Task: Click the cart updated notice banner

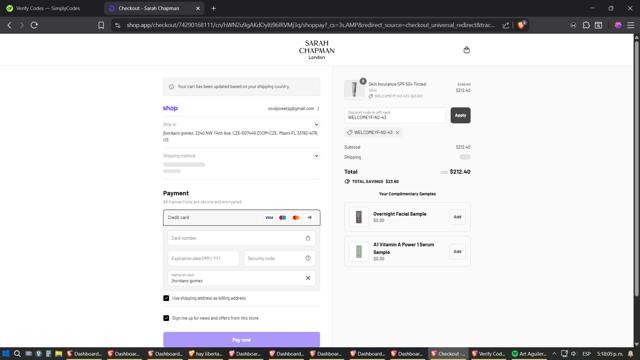Action: pyautogui.click(x=242, y=87)
